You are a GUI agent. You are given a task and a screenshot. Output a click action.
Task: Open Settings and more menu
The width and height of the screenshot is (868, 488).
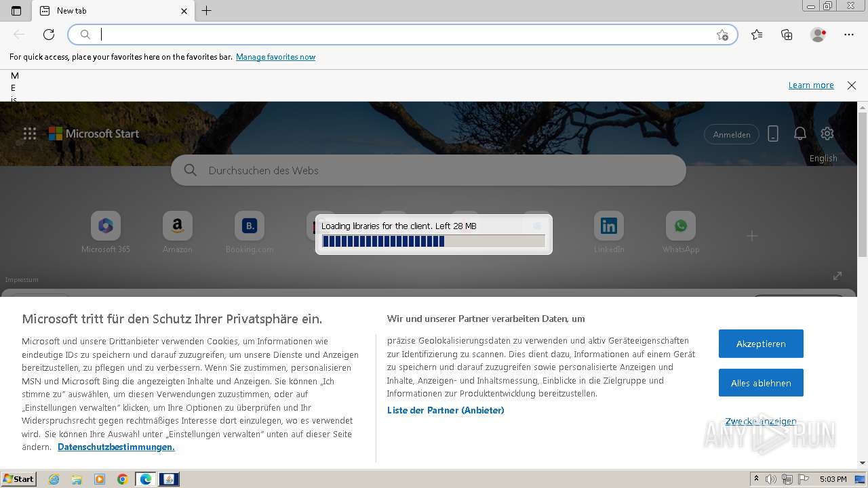(x=849, y=35)
